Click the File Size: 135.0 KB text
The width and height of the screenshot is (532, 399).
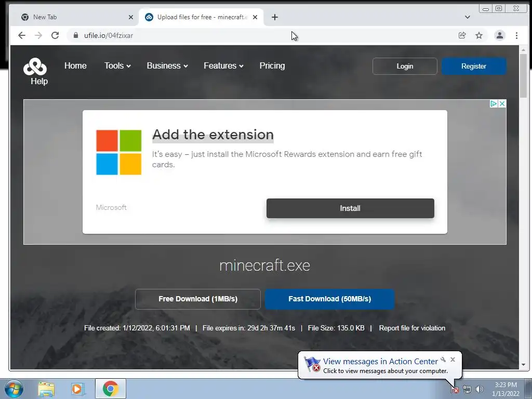336,328
